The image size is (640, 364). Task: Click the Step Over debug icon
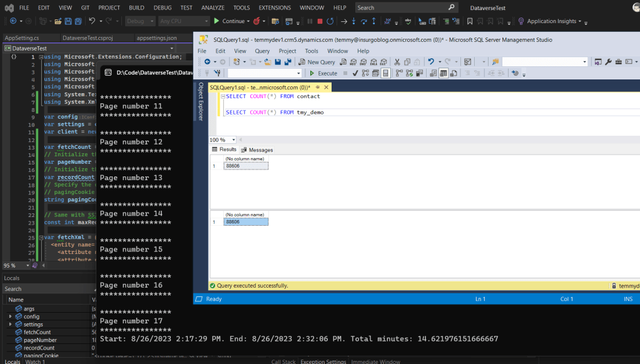(363, 21)
